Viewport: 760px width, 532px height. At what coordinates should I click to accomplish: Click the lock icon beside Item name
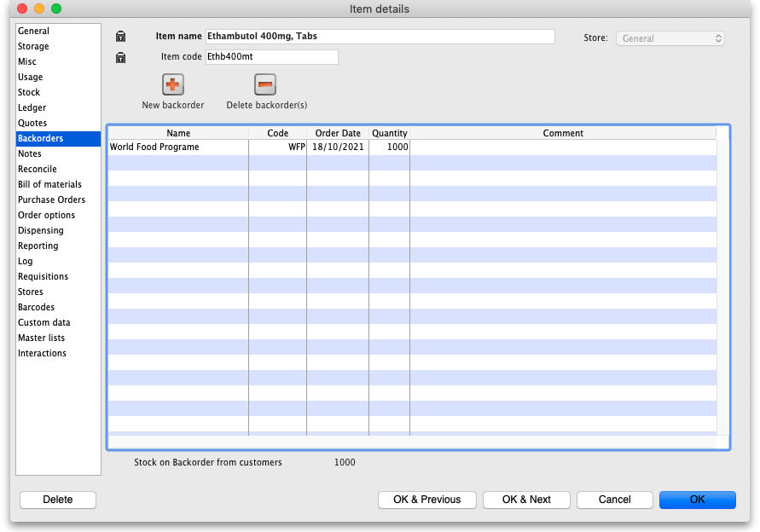(120, 37)
